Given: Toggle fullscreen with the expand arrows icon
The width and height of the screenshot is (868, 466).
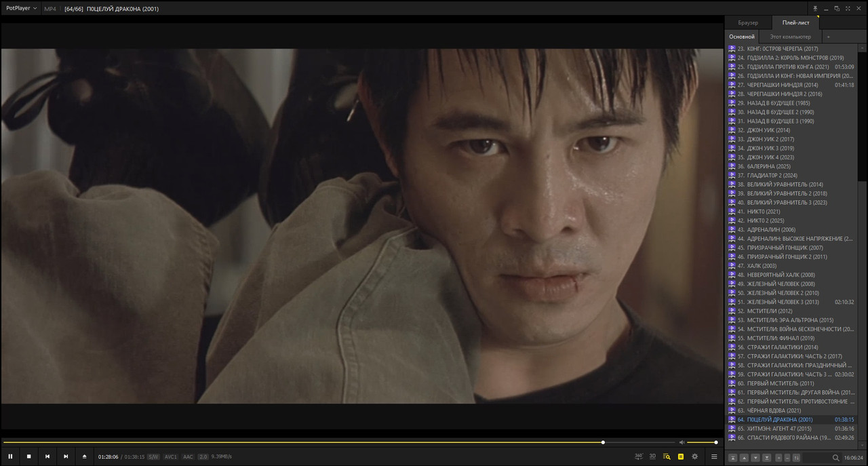Looking at the screenshot, I should [x=848, y=8].
